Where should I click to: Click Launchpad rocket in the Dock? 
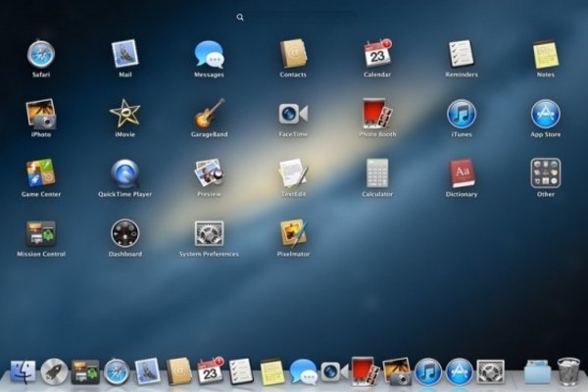[x=54, y=372]
